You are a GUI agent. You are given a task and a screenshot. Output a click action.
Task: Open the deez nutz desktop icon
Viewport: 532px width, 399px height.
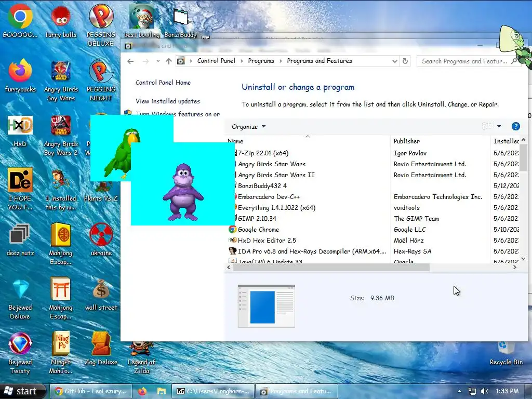tap(20, 240)
